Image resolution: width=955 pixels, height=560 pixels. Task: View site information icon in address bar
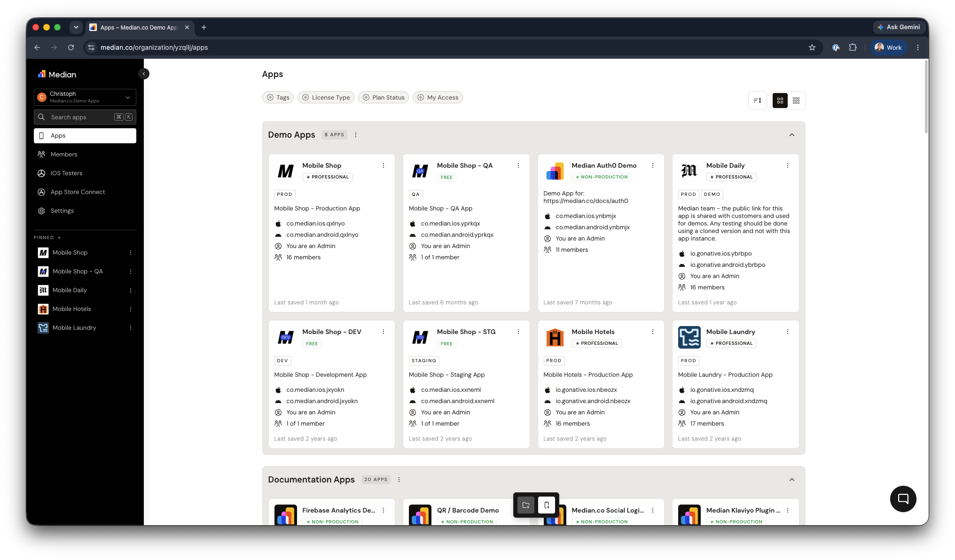[x=92, y=47]
